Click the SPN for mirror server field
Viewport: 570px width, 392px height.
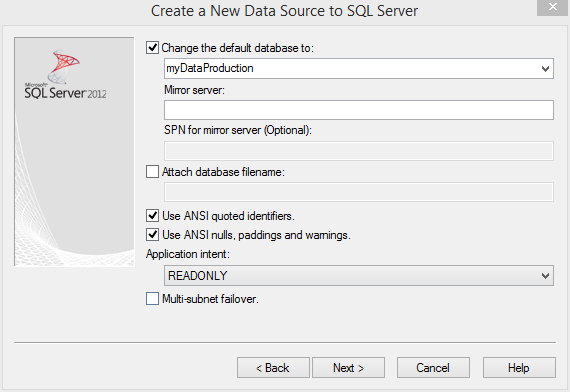pyautogui.click(x=359, y=151)
